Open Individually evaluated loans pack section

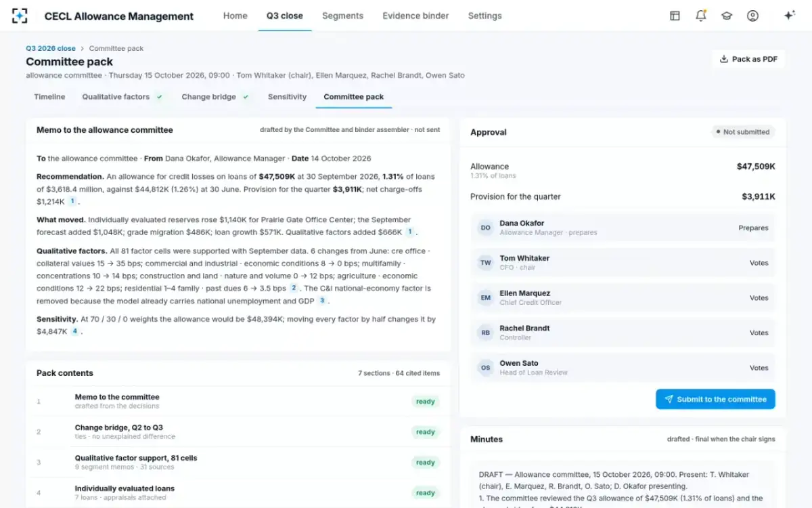click(238, 493)
